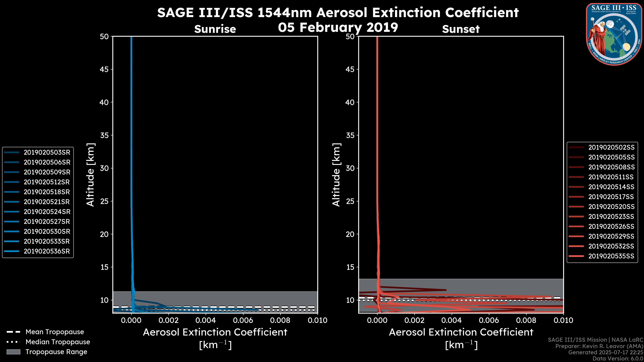Click the Data Version 6.0.0 text
This screenshot has height=362, width=644.
[x=618, y=358]
